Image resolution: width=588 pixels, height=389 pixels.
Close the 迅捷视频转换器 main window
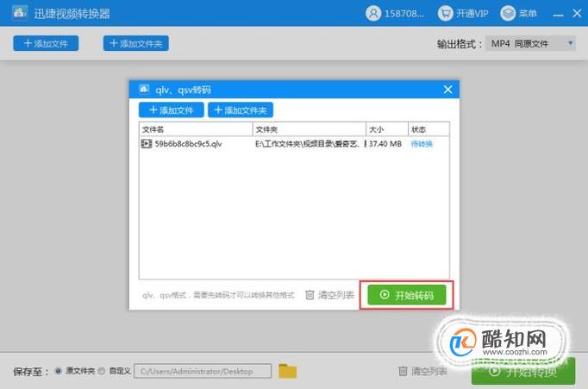[577, 14]
